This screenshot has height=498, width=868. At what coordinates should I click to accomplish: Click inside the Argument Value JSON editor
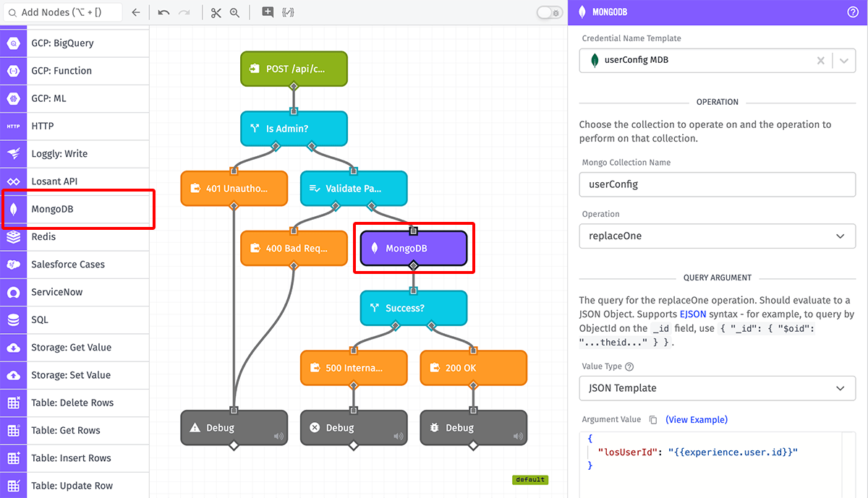[718, 464]
